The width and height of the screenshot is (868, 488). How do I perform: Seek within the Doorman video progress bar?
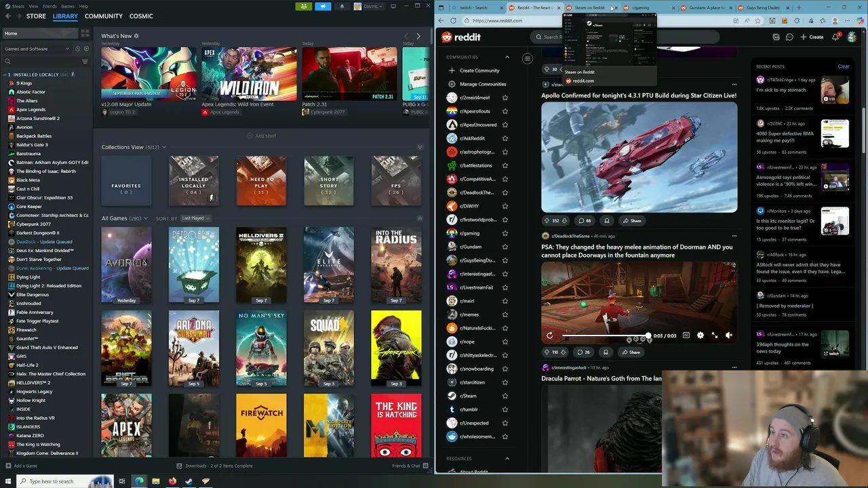[x=605, y=335]
